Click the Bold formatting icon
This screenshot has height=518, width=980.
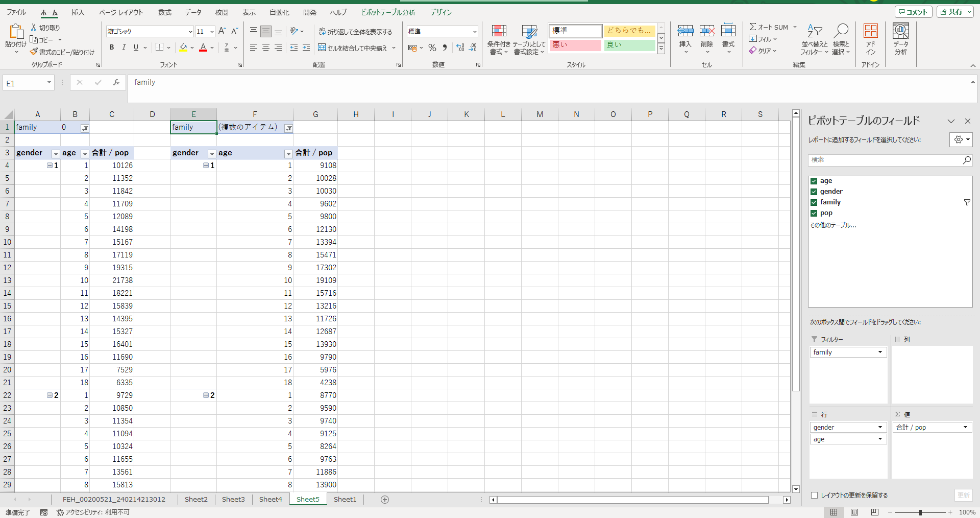112,48
